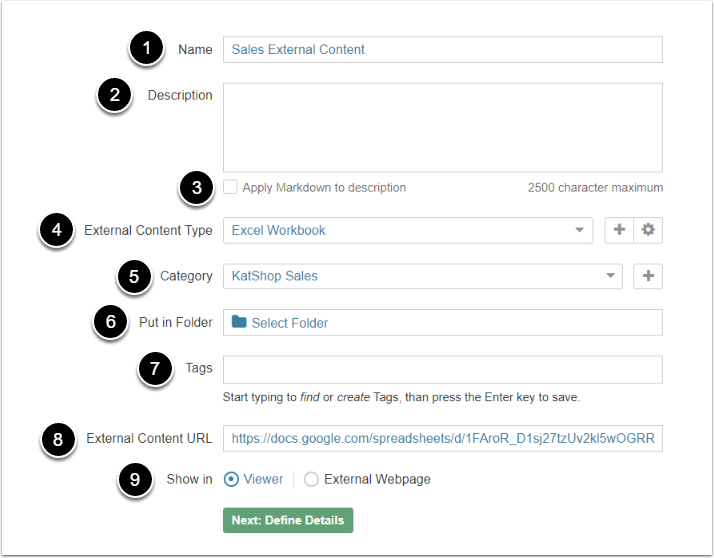
Task: Click into the Name text field
Action: [x=442, y=49]
